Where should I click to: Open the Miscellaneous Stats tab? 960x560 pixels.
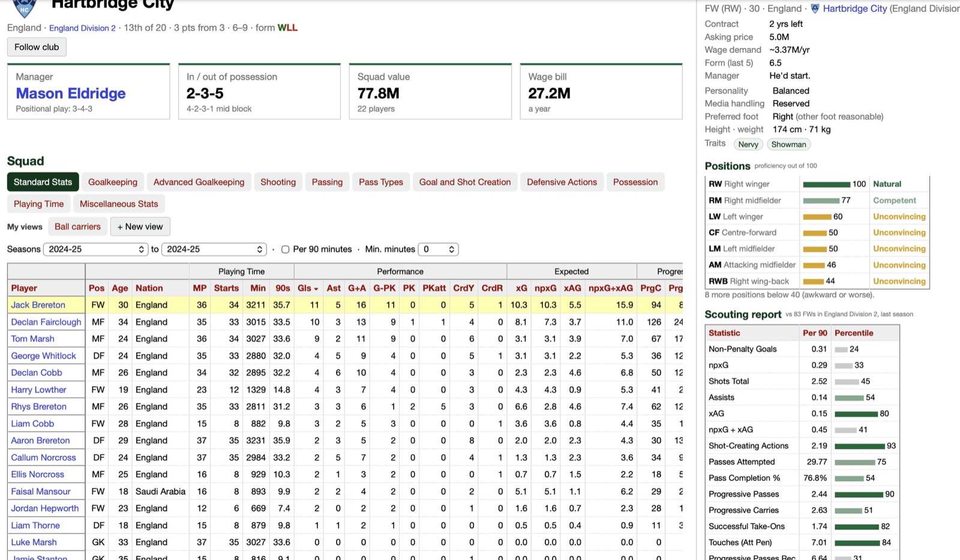119,204
